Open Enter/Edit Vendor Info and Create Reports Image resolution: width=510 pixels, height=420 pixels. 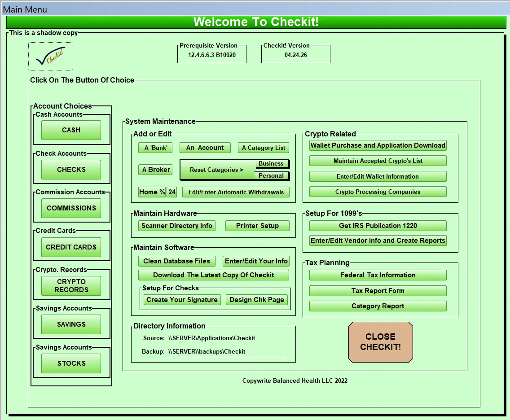tap(378, 241)
